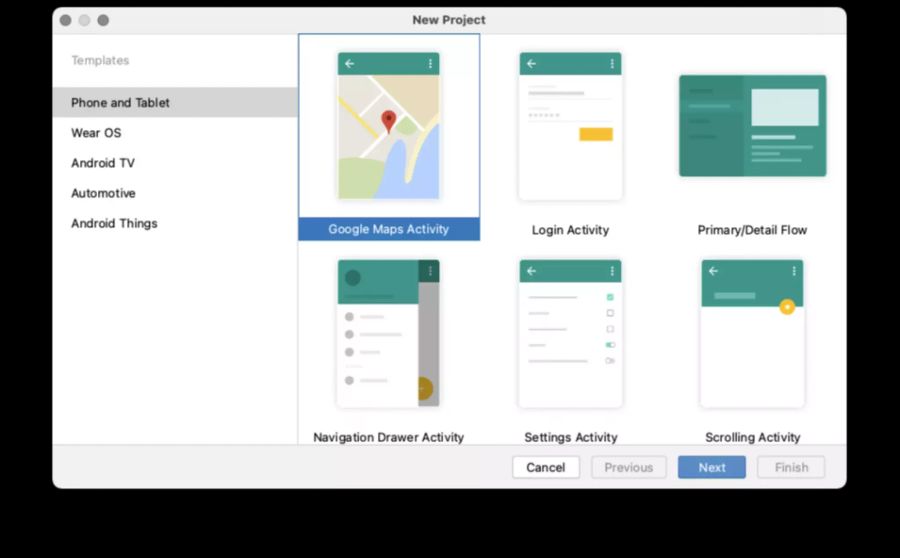Click the Finish button
Screen dimensions: 900x558
791,467
